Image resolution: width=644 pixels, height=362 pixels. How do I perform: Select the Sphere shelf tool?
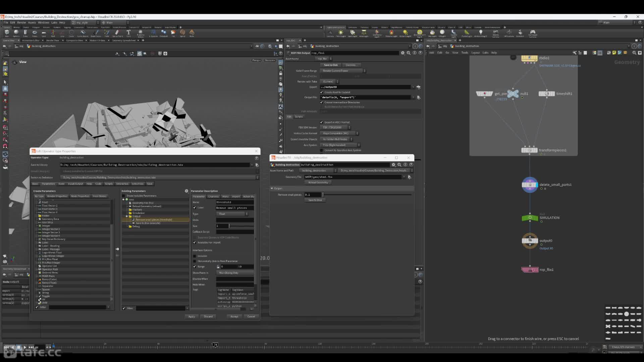16,33
